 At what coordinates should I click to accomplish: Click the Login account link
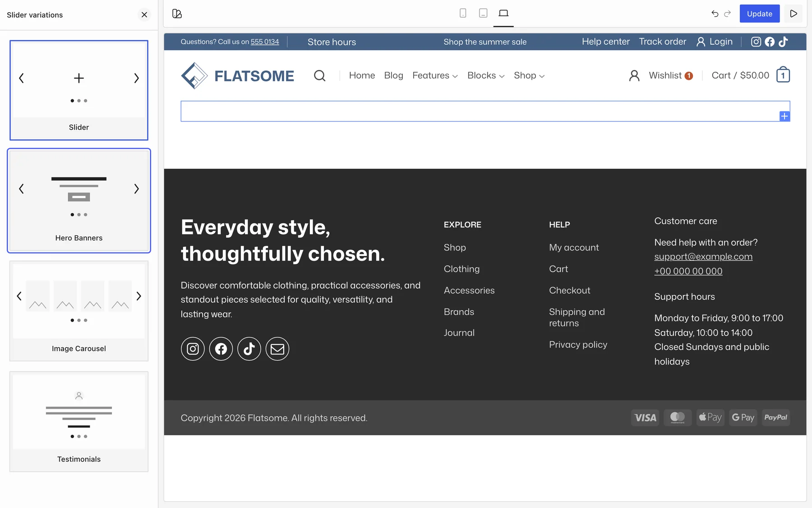coord(715,42)
